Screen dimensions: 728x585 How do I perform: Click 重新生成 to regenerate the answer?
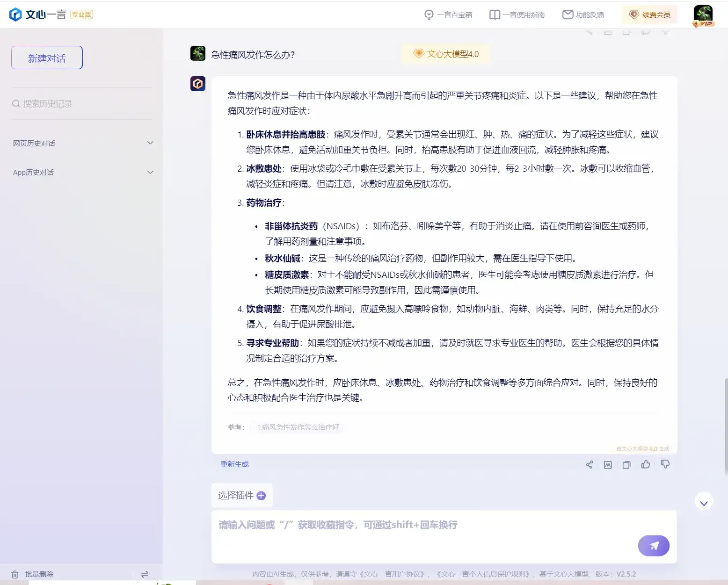pyautogui.click(x=234, y=464)
